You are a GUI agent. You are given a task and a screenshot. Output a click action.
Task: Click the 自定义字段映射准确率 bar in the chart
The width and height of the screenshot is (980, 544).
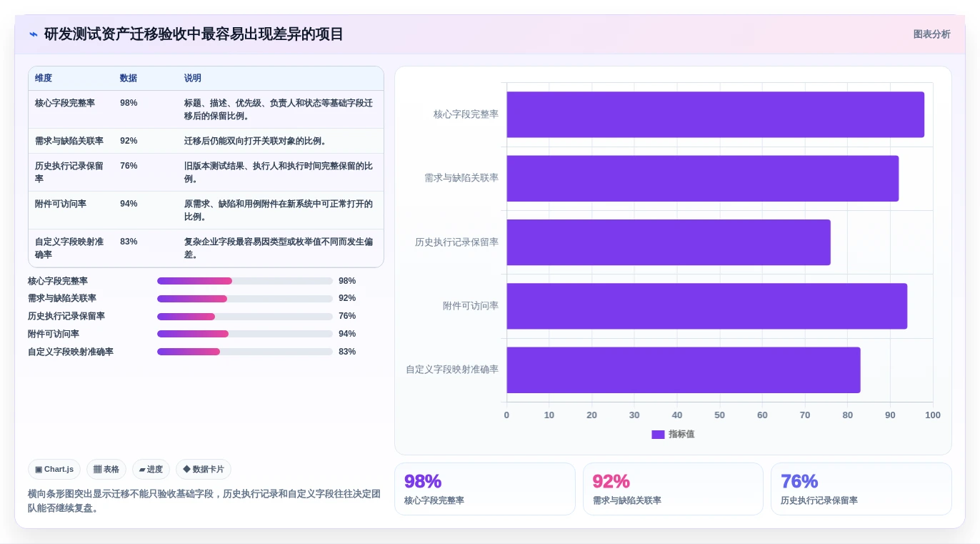(684, 370)
